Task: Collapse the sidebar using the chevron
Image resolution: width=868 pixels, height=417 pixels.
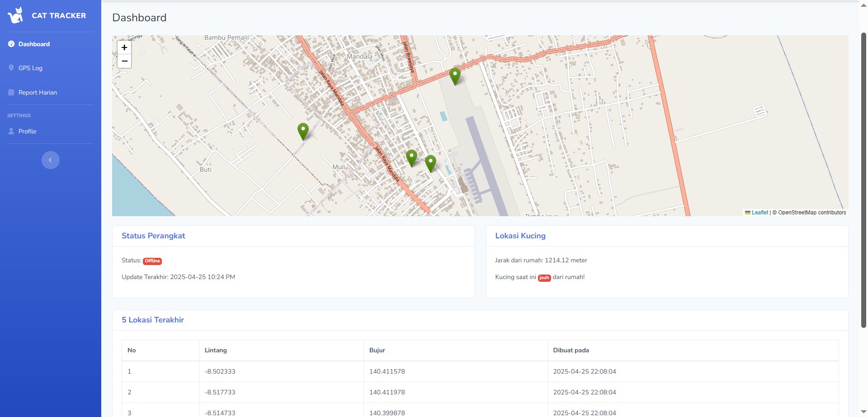Action: tap(50, 160)
